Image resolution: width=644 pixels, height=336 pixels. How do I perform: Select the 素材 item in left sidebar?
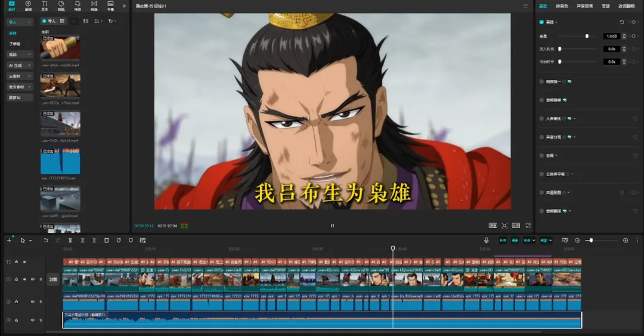(13, 33)
